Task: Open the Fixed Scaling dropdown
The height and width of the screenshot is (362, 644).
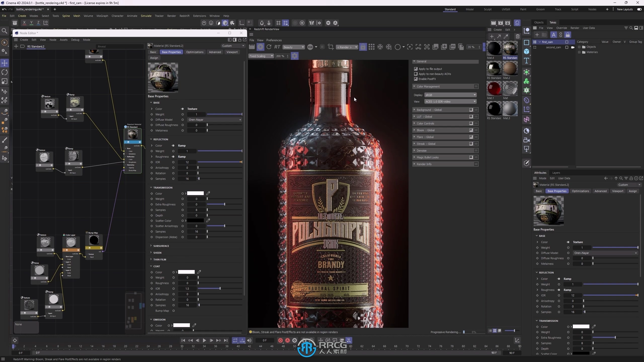Action: 261,56
